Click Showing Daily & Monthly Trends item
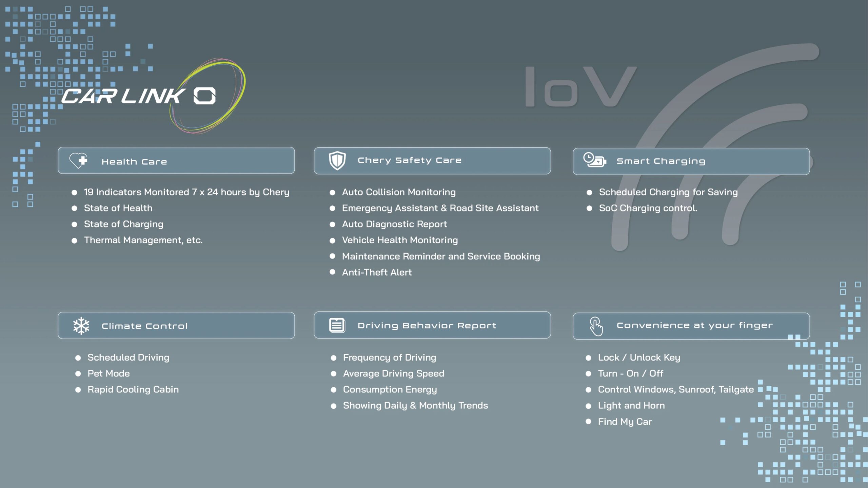This screenshot has width=868, height=488. pyautogui.click(x=415, y=406)
